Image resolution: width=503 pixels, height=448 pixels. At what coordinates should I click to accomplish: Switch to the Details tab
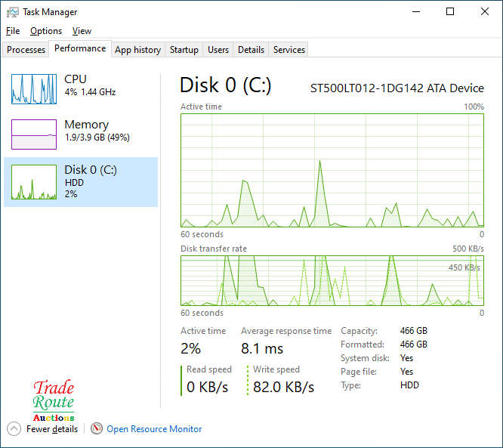click(x=251, y=50)
